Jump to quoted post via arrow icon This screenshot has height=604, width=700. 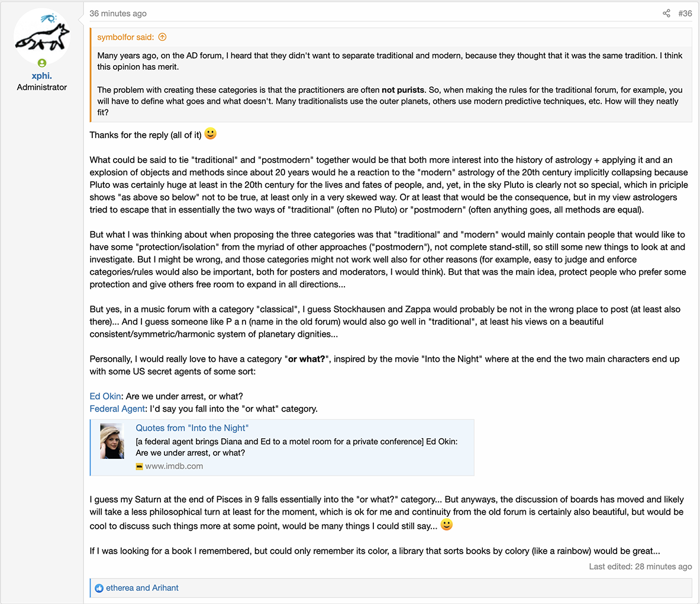coord(163,37)
